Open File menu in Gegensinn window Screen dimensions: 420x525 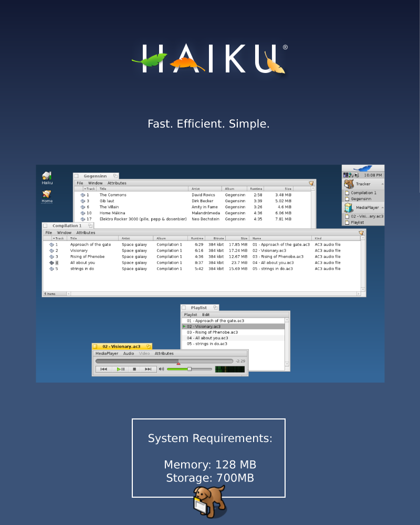(x=80, y=183)
